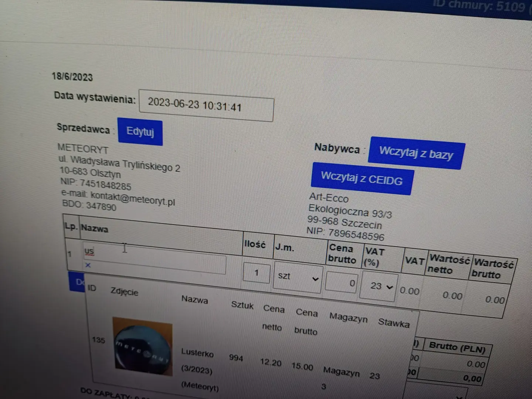Click the Sztuk column header in results

[242, 305]
